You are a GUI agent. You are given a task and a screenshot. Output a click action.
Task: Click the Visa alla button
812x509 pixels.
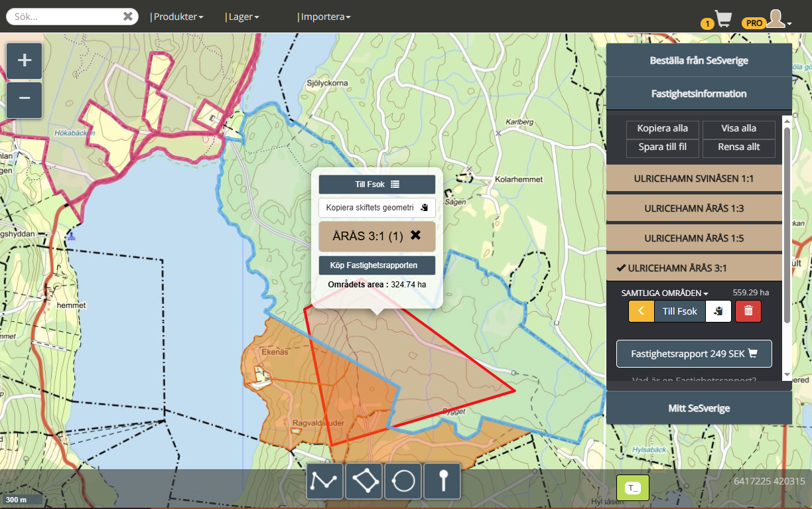pyautogui.click(x=739, y=129)
